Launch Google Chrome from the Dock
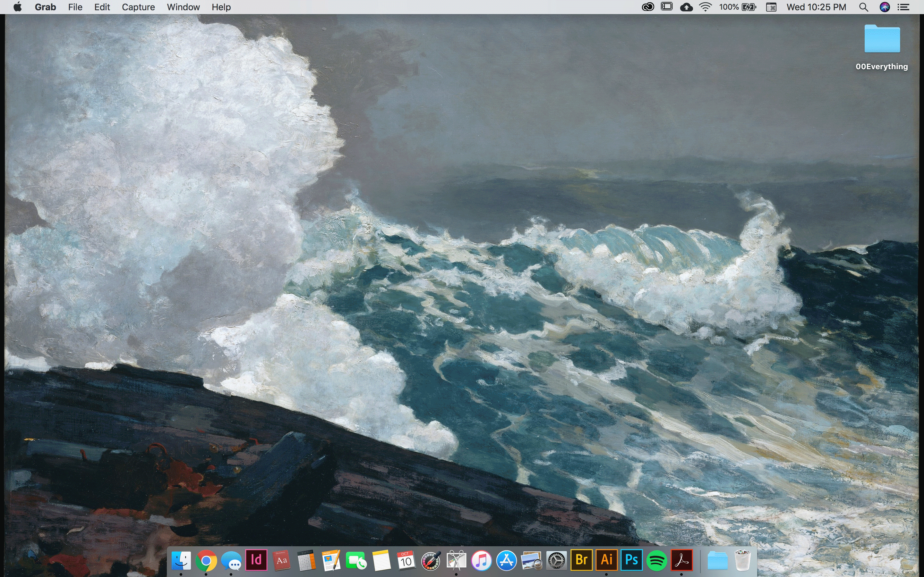Viewport: 924px width, 577px height. [x=206, y=561]
